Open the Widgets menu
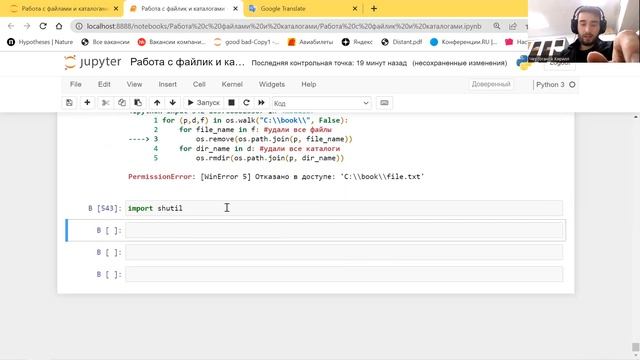The height and width of the screenshot is (360, 640). point(272,84)
